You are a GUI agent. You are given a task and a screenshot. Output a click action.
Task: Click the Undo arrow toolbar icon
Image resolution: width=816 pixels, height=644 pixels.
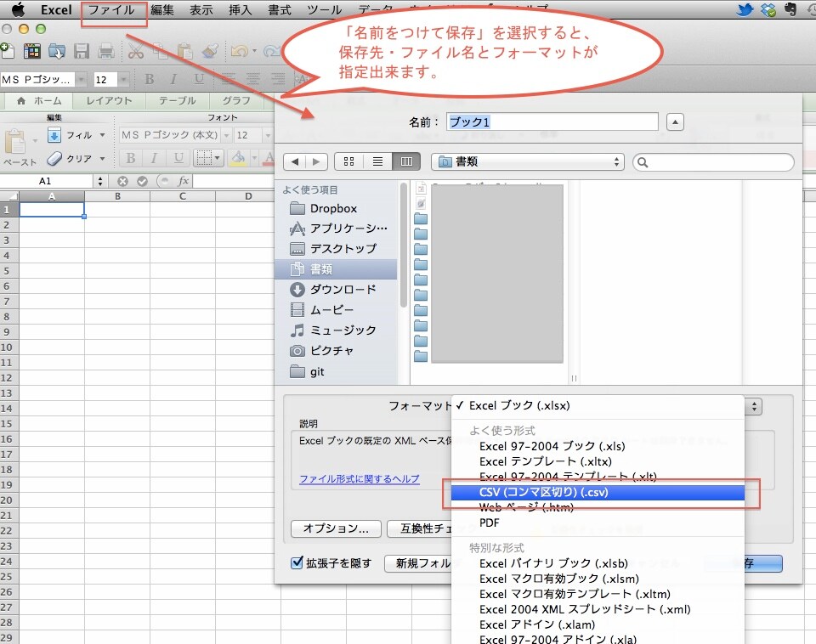pos(240,51)
